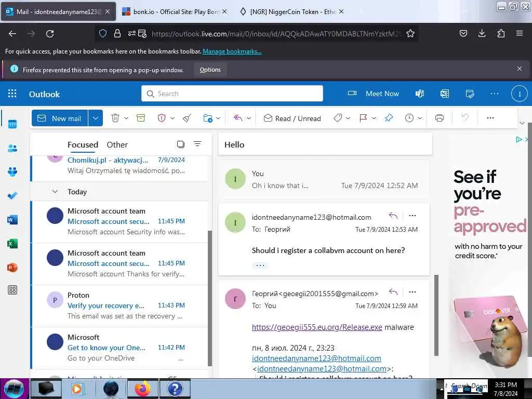
Task: Click the message list scrollbar
Action: tap(210, 298)
